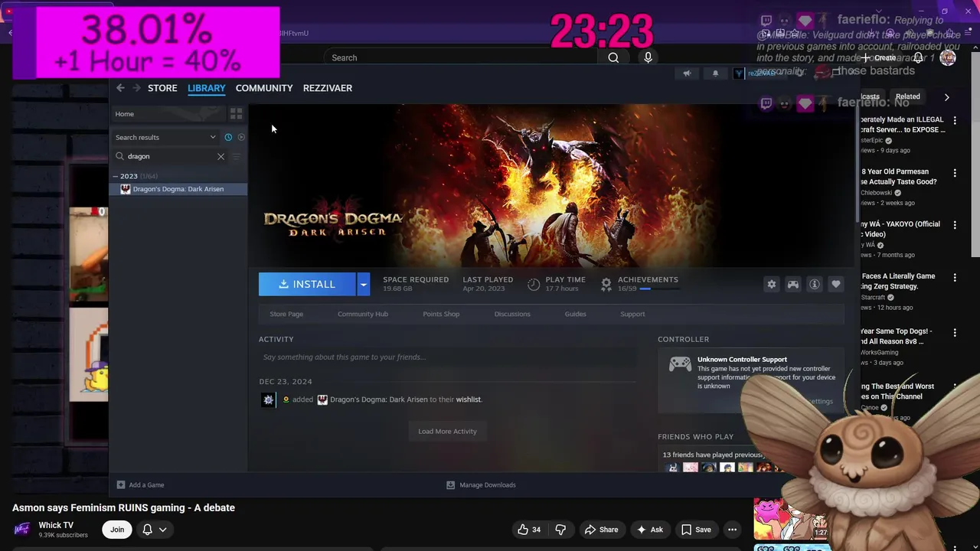Open the Whick TV channel avatar
This screenshot has height=551, width=980.
tap(22, 530)
